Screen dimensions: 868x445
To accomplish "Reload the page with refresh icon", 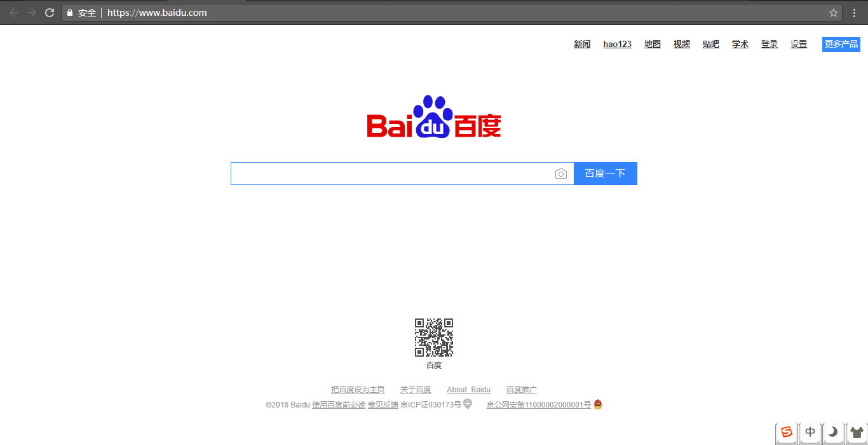I will pos(50,13).
